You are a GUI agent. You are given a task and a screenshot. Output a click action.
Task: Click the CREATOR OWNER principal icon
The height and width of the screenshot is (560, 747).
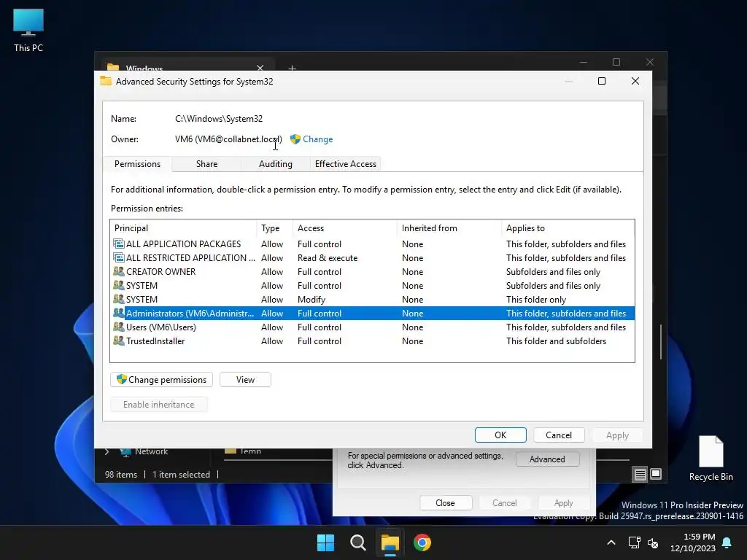pos(119,271)
